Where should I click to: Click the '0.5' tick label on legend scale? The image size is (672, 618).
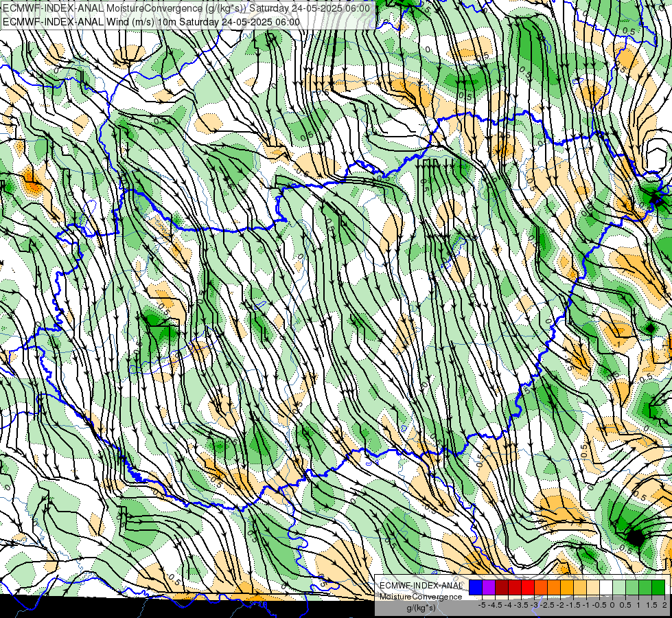[x=626, y=605]
